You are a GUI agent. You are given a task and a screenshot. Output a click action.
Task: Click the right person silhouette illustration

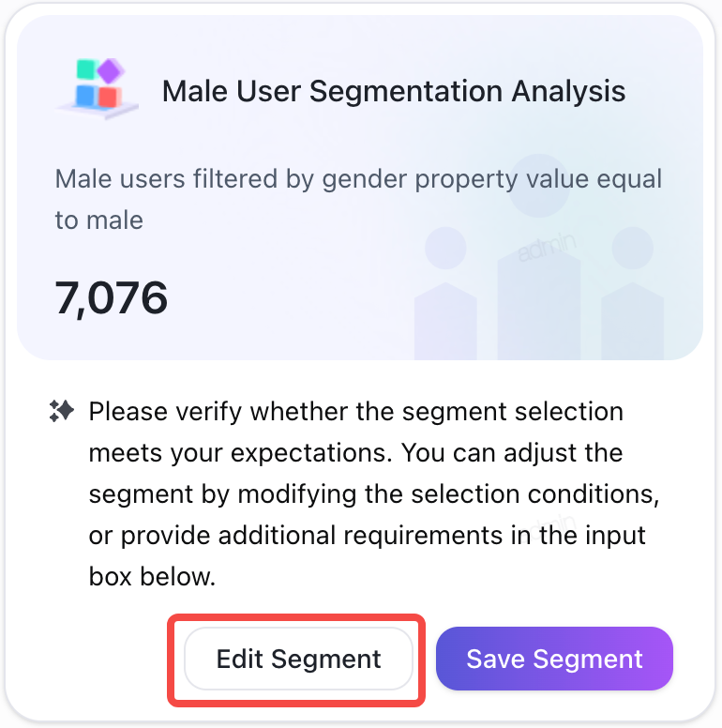[632, 294]
